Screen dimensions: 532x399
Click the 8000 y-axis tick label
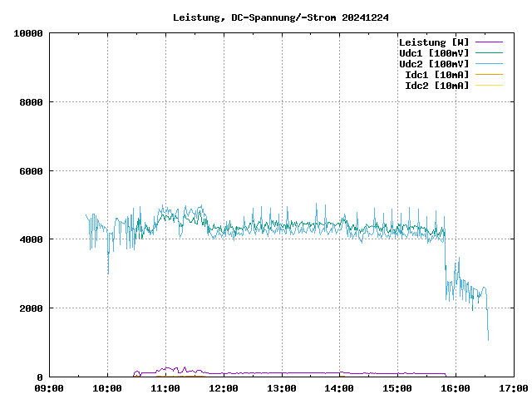tap(31, 102)
